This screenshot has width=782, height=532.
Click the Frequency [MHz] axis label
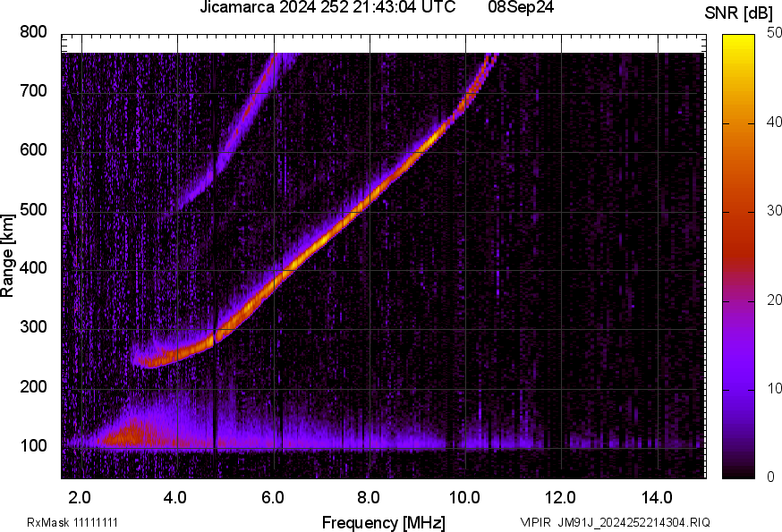pyautogui.click(x=383, y=522)
